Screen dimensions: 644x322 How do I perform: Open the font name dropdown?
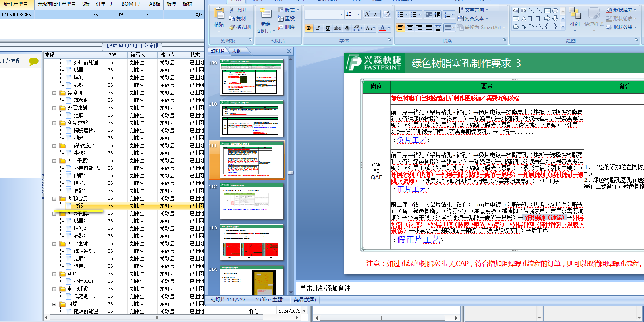point(341,15)
